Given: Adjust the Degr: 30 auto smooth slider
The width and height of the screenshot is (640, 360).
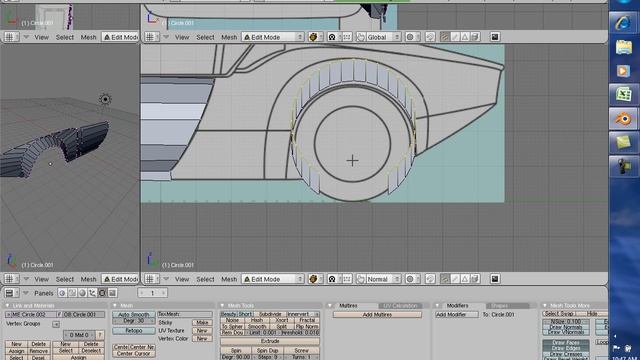Looking at the screenshot, I should [x=134, y=321].
